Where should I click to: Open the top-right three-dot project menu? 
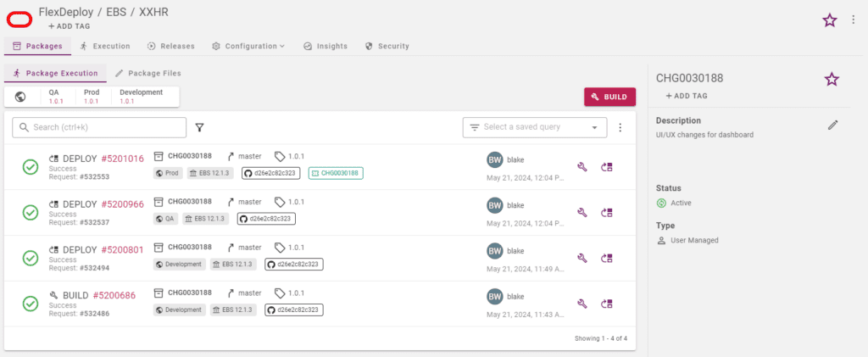tap(853, 20)
